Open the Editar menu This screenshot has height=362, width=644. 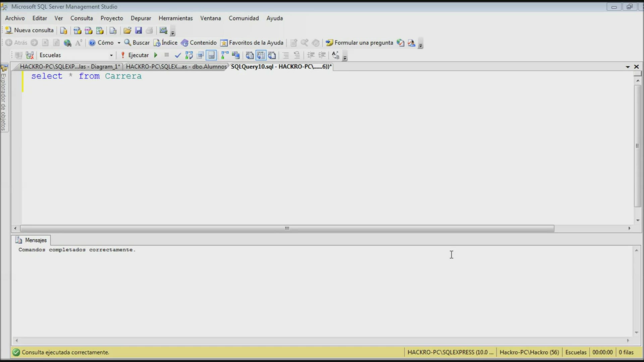click(x=40, y=18)
